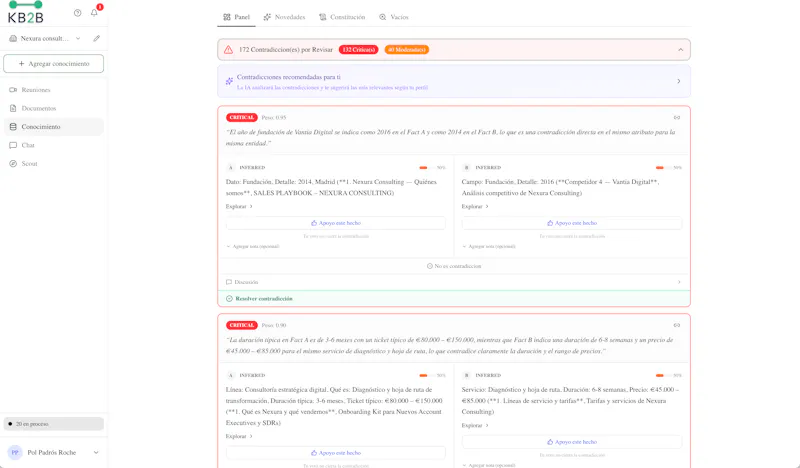Click Explorar under Diagnóstico y hoja de ruta fact
Screen dimensions: 800x468
475,425
